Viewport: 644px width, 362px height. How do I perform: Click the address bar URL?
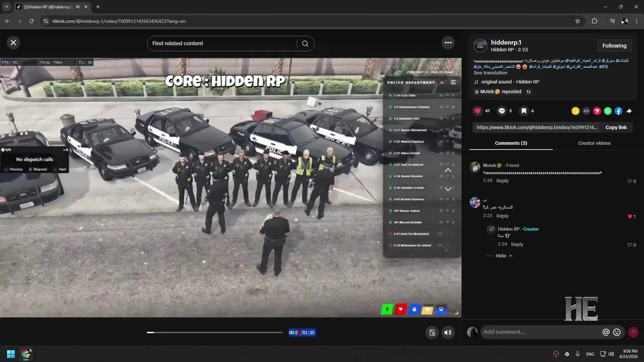(119, 21)
